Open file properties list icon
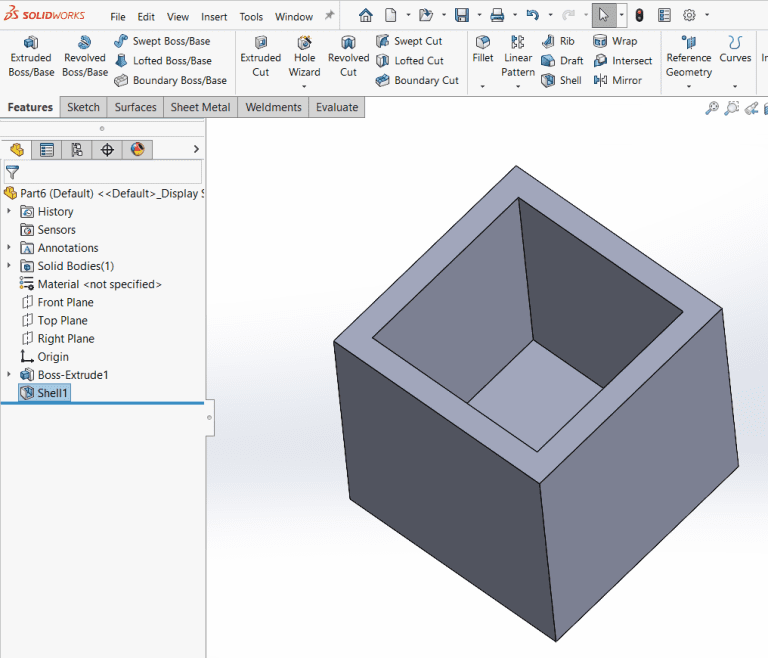Viewport: 768px width, 658px height. click(664, 16)
